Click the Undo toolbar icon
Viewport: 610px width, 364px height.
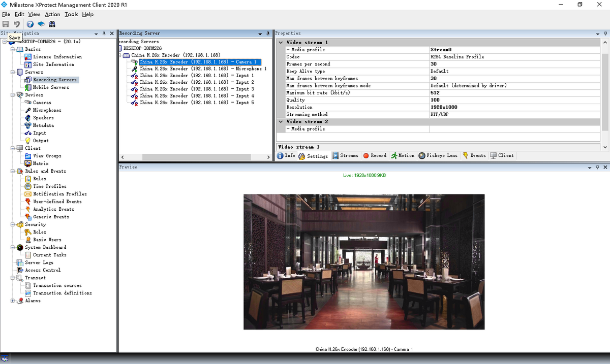pyautogui.click(x=17, y=24)
